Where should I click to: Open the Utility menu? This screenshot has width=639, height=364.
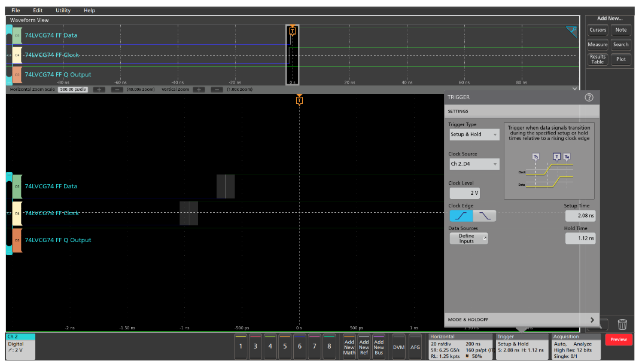[62, 10]
